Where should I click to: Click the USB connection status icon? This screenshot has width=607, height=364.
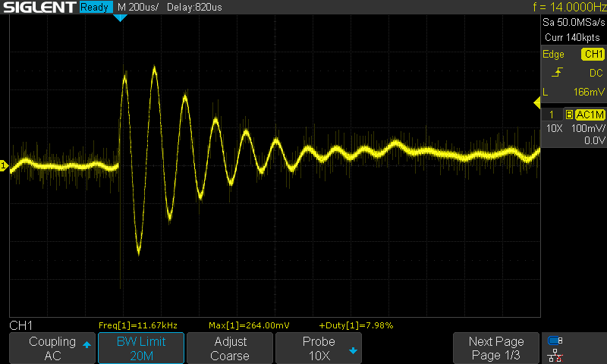click(555, 340)
